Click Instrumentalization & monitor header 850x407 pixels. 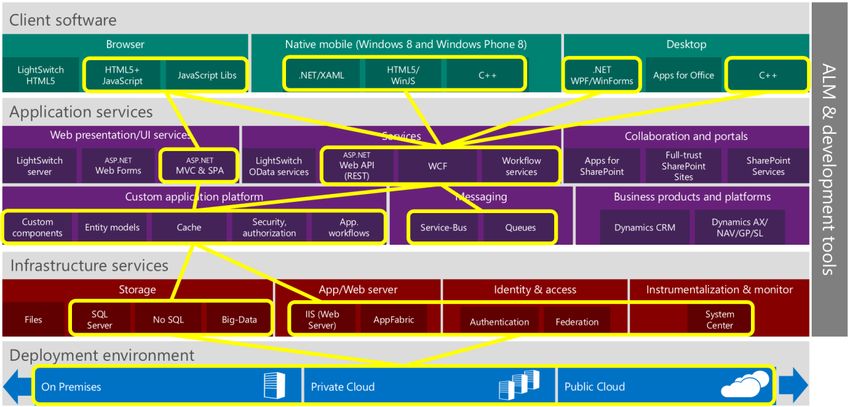[719, 290]
